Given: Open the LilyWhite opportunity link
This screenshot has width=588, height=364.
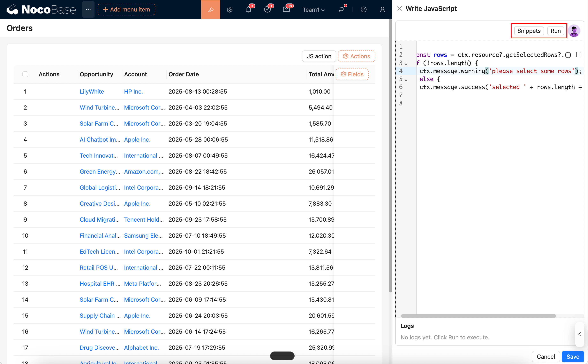Looking at the screenshot, I should click(x=92, y=92).
